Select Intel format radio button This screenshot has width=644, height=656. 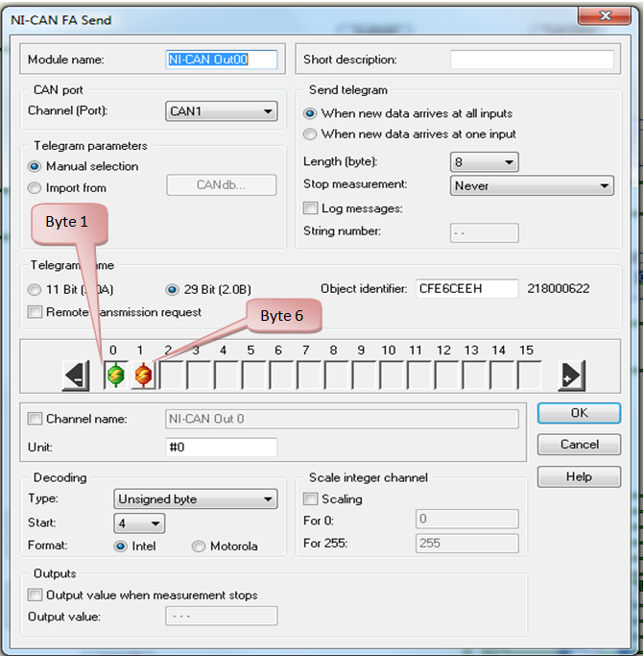(x=120, y=546)
